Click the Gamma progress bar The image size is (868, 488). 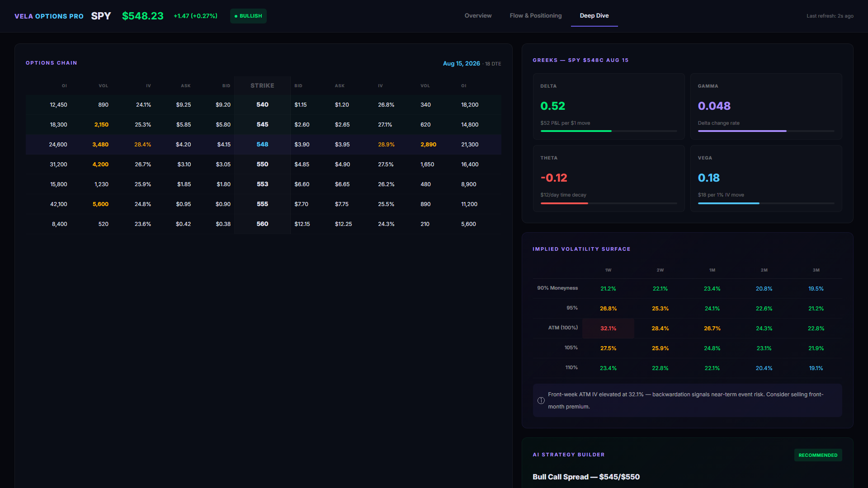pos(766,131)
